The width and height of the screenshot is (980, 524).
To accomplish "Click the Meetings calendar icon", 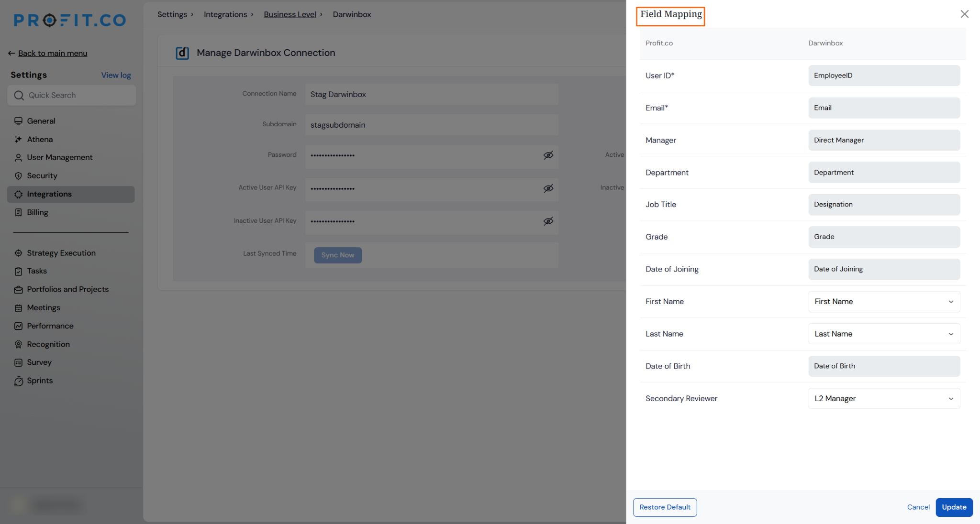I will coord(18,308).
